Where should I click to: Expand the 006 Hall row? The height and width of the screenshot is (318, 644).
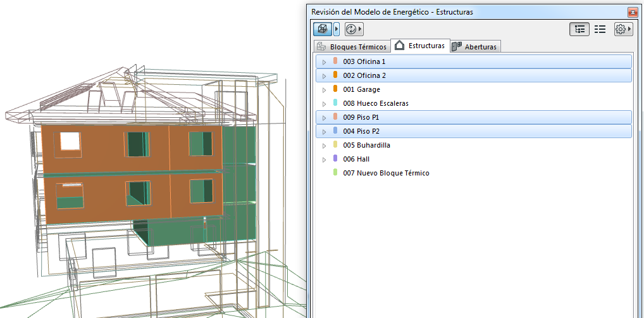click(x=324, y=160)
